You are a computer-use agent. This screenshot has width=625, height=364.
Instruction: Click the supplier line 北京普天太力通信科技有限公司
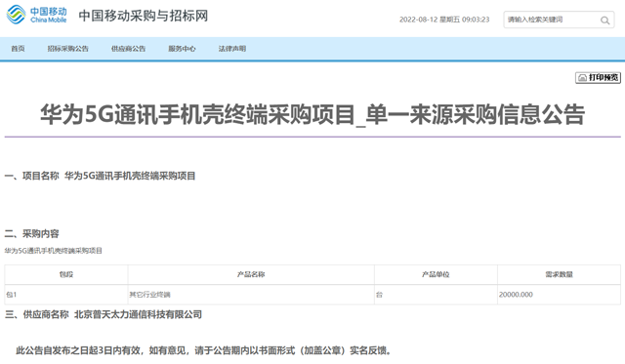(104, 314)
